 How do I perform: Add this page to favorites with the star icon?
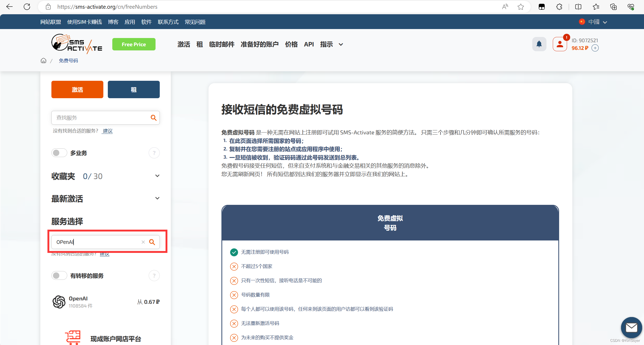521,7
